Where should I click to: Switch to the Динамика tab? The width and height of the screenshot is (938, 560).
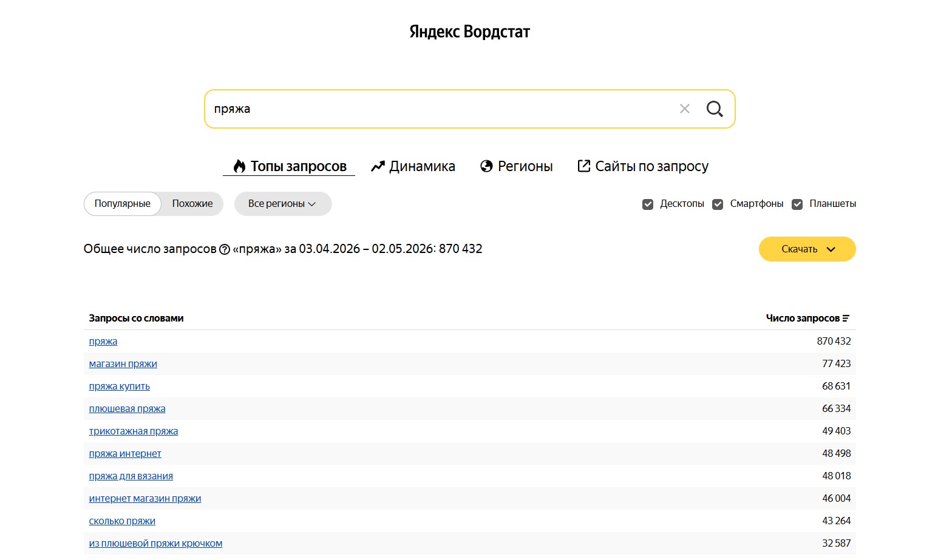coord(413,166)
